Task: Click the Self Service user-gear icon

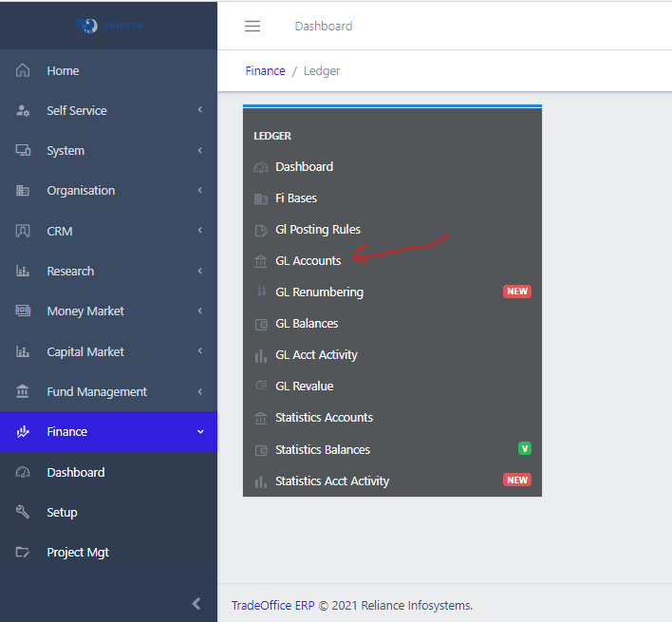Action: 23,110
